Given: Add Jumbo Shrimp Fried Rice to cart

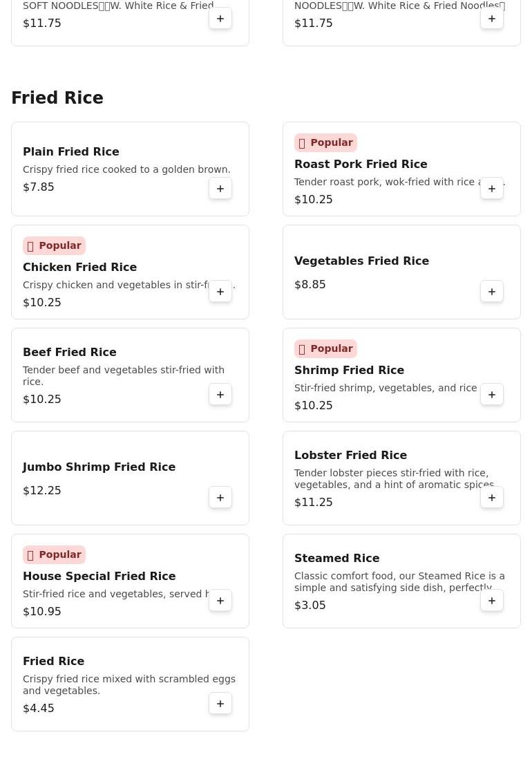Looking at the screenshot, I should 220,498.
